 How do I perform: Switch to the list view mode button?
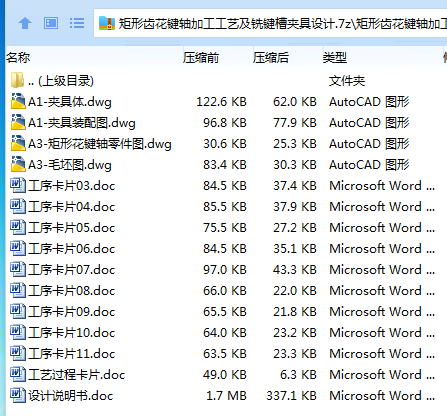tap(77, 23)
